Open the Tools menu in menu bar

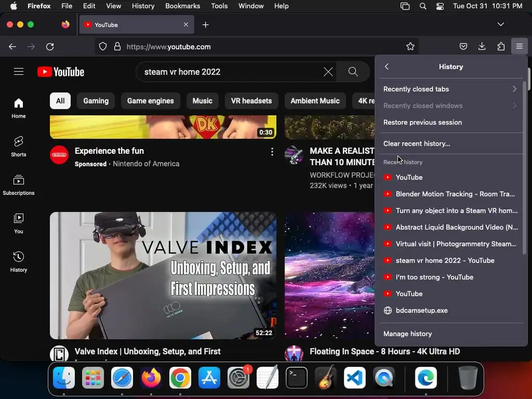pos(219,6)
